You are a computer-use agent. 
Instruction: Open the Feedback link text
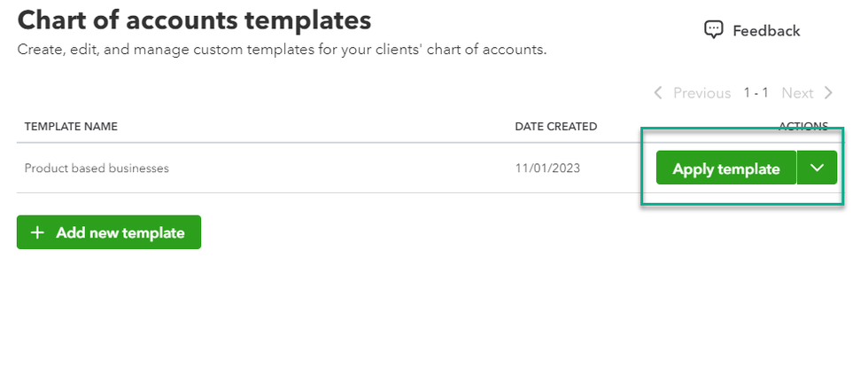[x=766, y=31]
